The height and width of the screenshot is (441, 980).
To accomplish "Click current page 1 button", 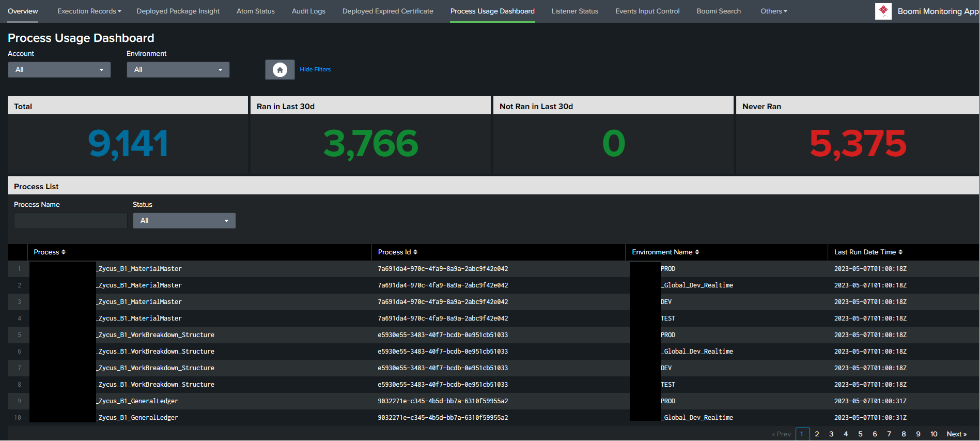I will (802, 434).
